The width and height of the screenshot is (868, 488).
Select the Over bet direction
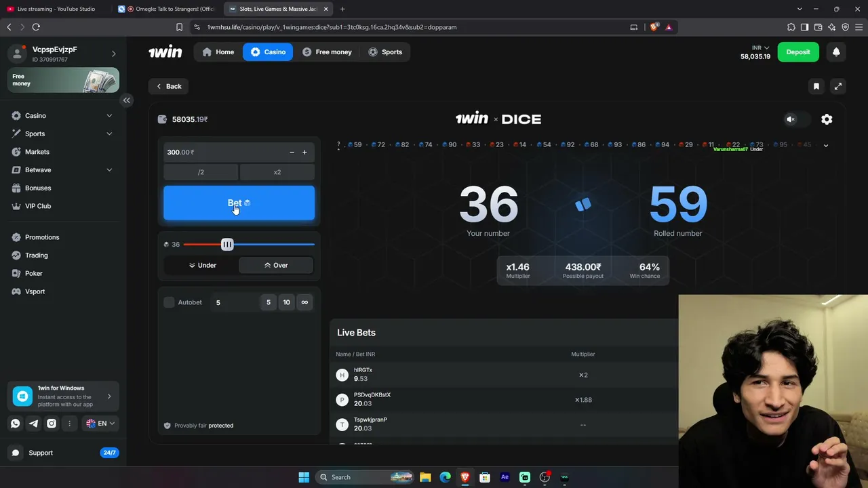[x=276, y=266]
